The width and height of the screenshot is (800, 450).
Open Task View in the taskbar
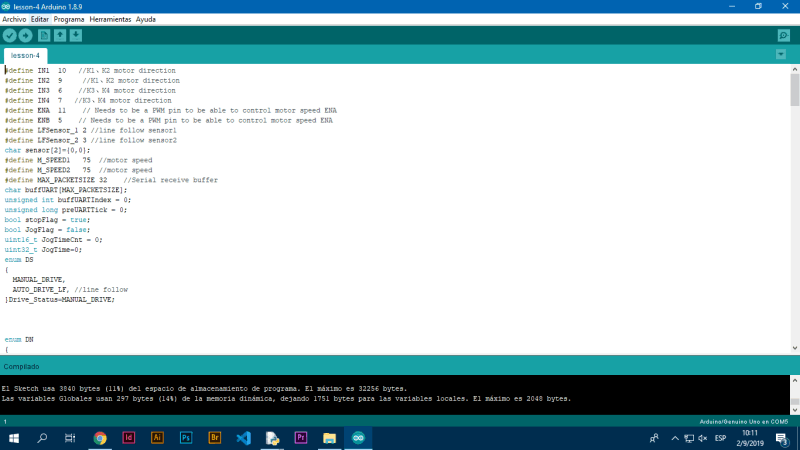[x=70, y=438]
